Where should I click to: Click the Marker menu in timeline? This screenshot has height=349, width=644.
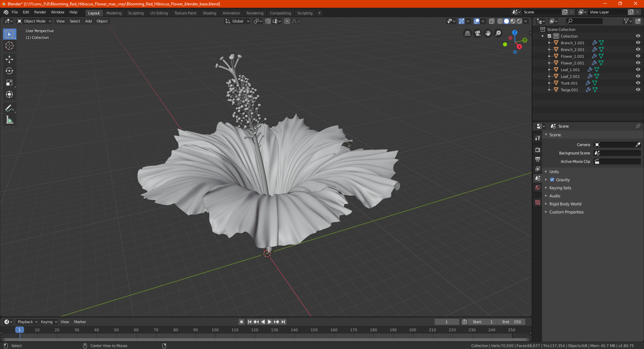tap(80, 322)
